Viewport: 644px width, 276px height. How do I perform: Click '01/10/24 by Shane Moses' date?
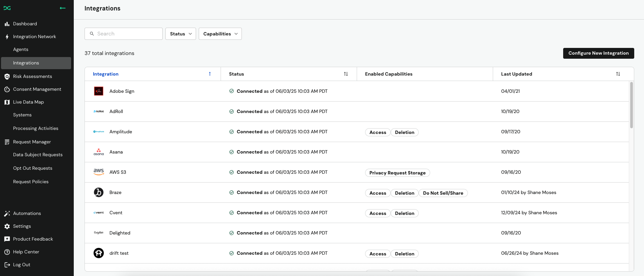point(529,192)
